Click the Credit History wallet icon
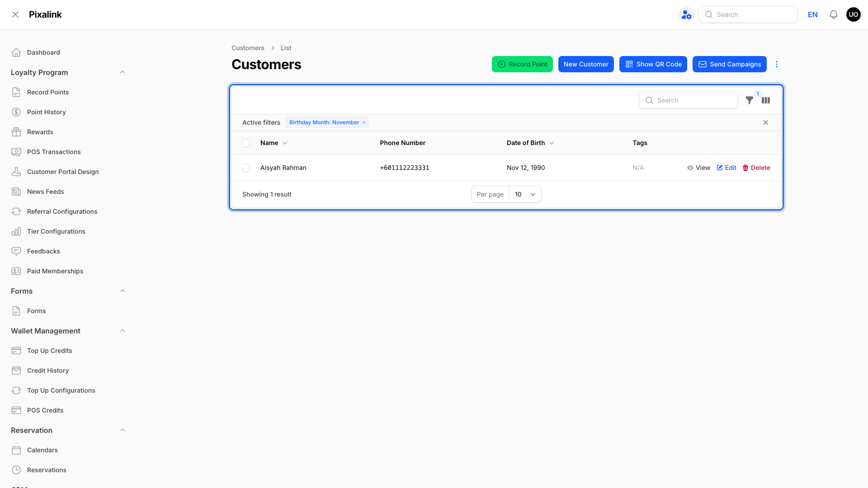Viewport: 868px width, 488px height. tap(16, 371)
